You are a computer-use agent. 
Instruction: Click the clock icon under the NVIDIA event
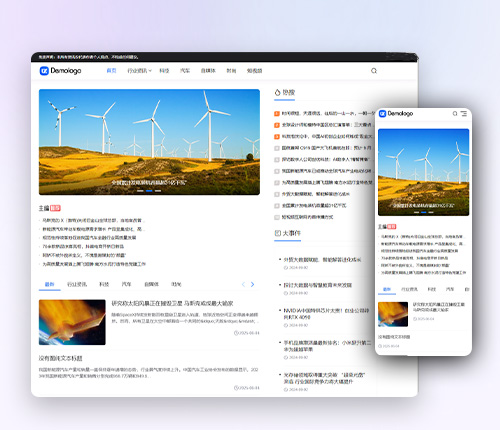[286, 325]
